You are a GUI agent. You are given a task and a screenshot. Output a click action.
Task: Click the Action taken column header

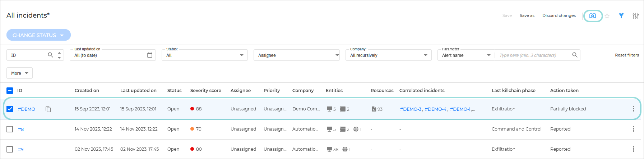point(564,91)
